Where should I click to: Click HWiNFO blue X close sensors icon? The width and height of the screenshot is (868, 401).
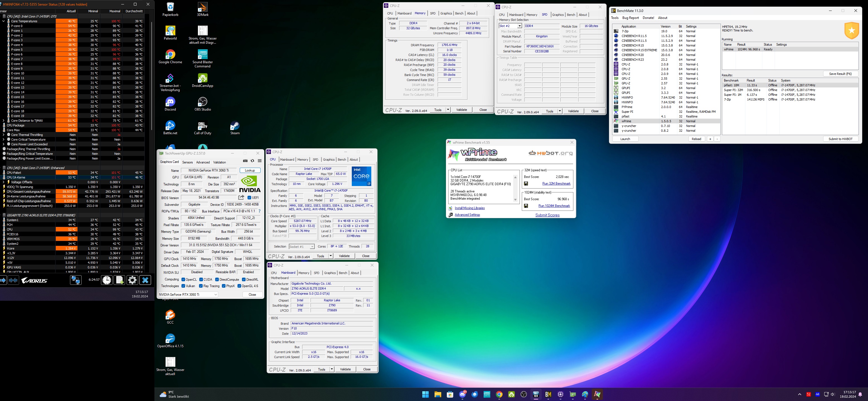pos(145,280)
